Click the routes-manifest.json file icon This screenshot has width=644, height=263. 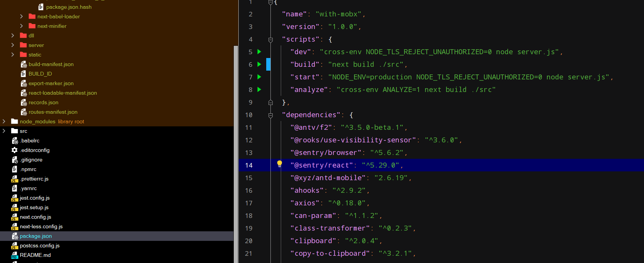[x=24, y=112]
